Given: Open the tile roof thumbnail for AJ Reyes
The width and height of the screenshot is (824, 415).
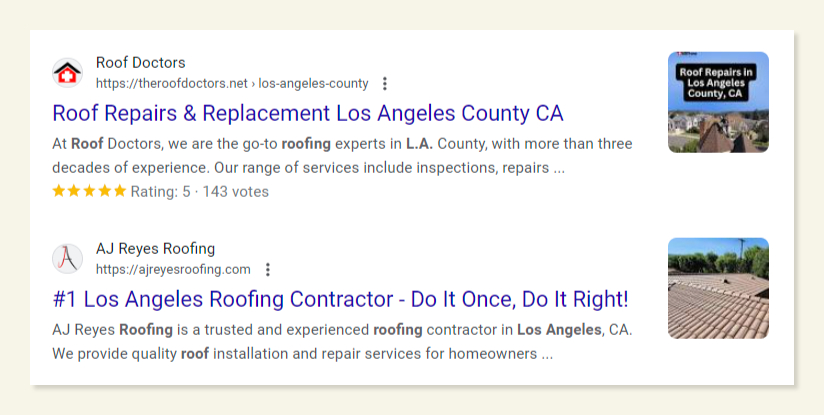Looking at the screenshot, I should click(x=718, y=287).
